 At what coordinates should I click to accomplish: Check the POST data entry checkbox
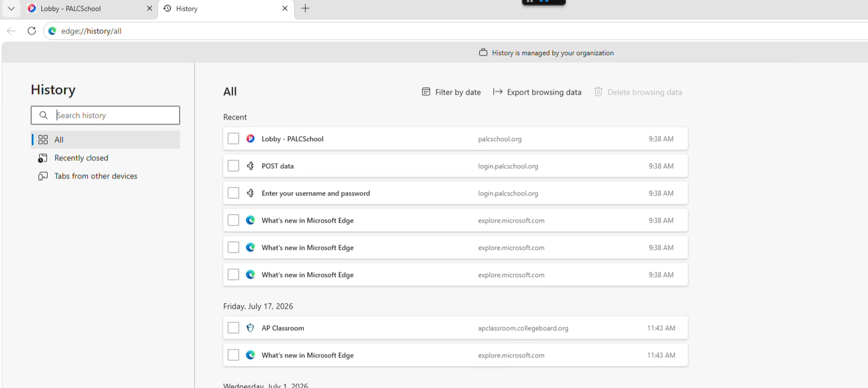[233, 166]
